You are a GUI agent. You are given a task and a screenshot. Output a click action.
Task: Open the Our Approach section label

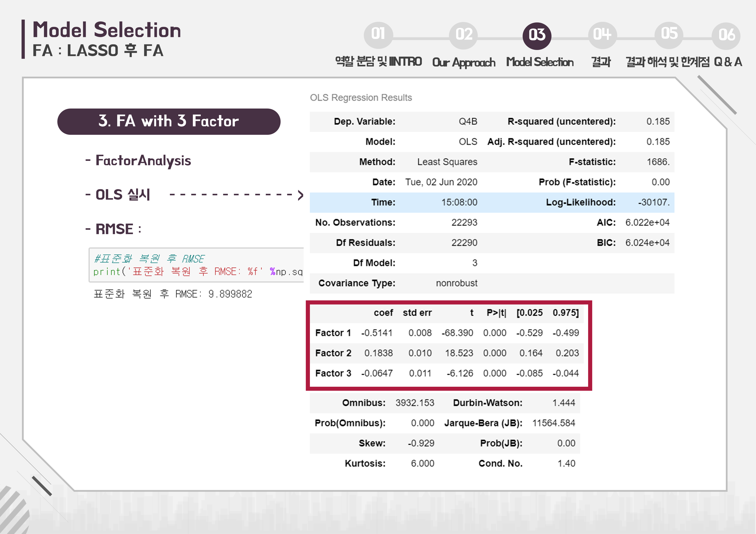(464, 62)
